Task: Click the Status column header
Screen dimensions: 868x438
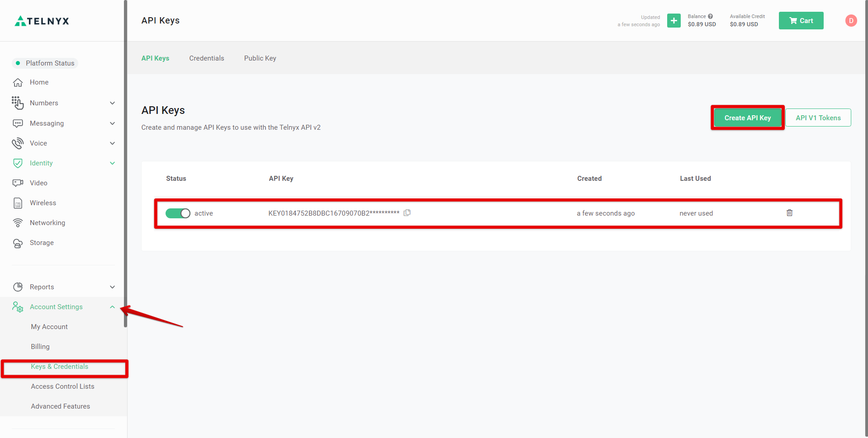Action: point(176,179)
